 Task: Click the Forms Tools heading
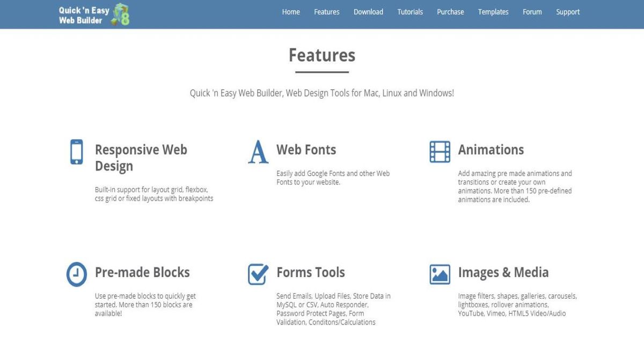(x=310, y=272)
